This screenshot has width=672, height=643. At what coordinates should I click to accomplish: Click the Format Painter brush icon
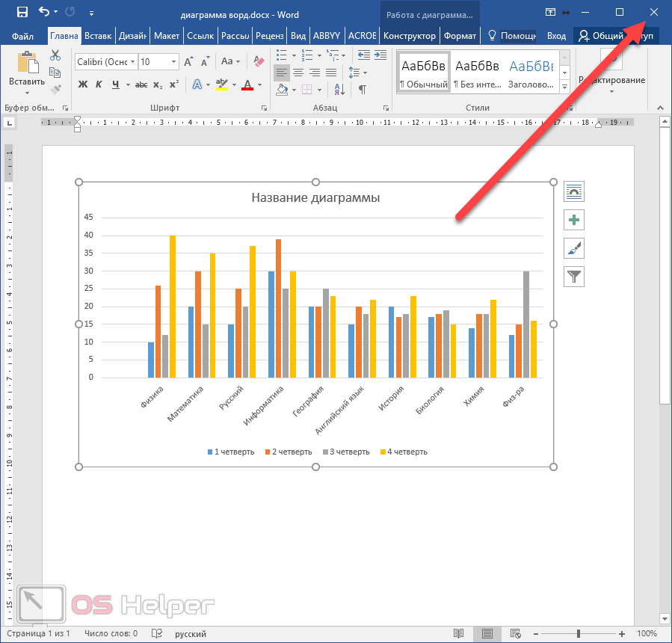coord(55,89)
